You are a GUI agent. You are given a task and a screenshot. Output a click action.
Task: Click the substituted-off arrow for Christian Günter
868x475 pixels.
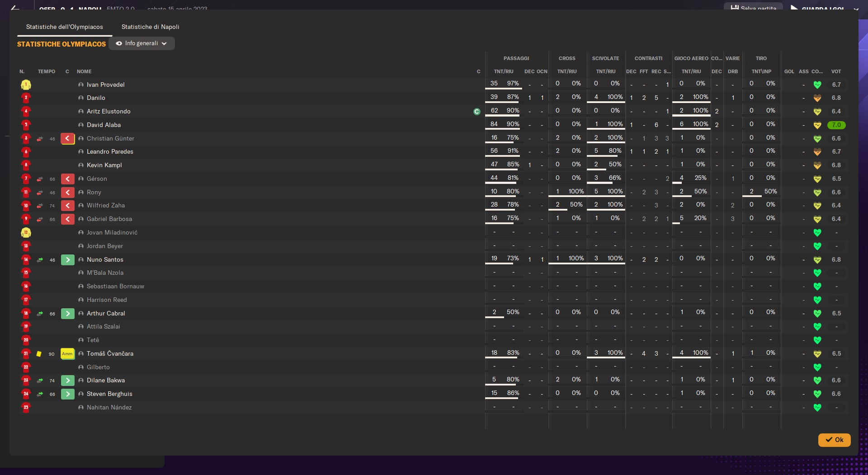tap(67, 138)
